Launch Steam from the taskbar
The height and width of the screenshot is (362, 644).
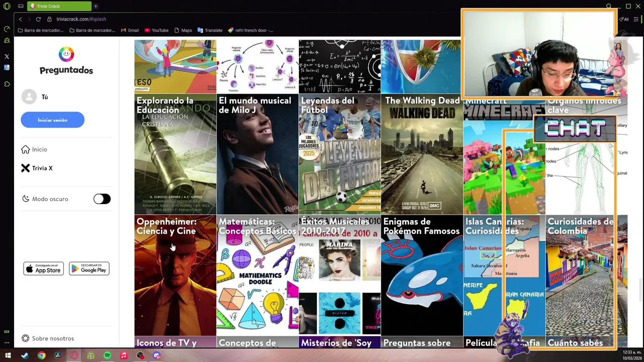coord(25,355)
